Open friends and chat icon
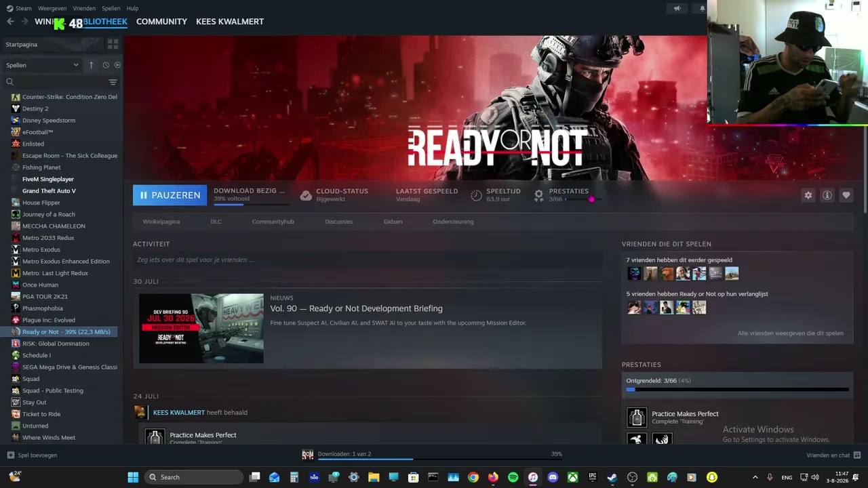Viewport: 868px width, 488px height. point(857,455)
